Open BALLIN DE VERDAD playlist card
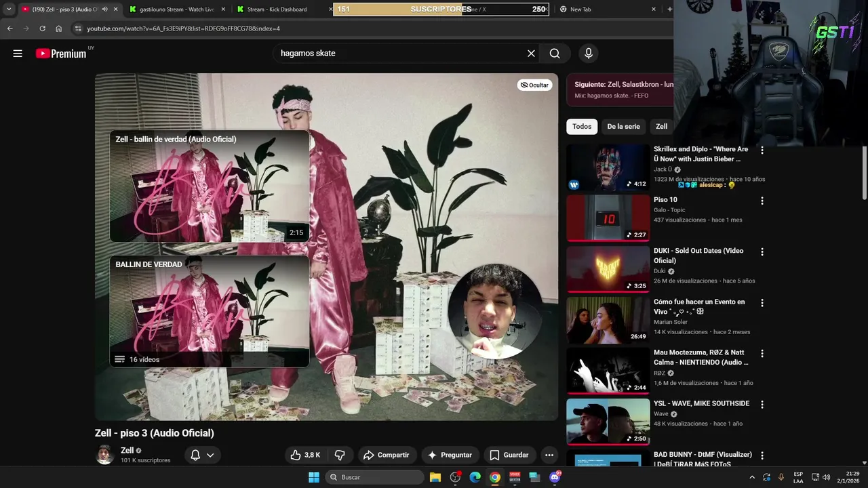 (210, 311)
